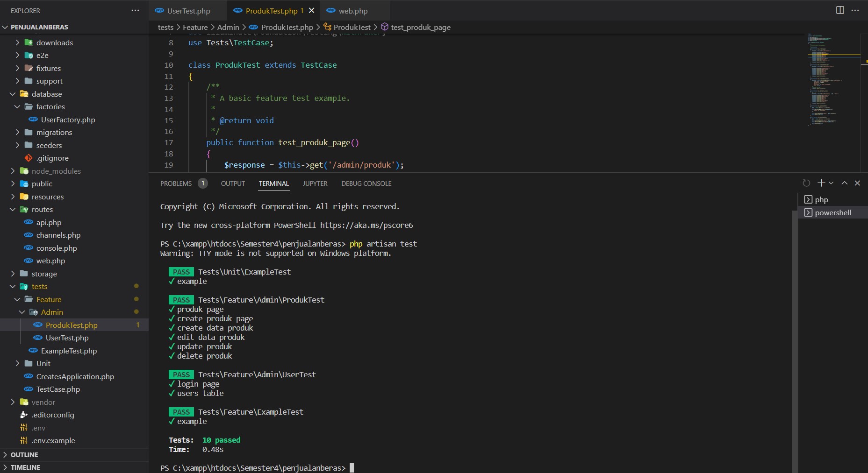Click the public folder icon
The width and height of the screenshot is (868, 473).
(24, 184)
